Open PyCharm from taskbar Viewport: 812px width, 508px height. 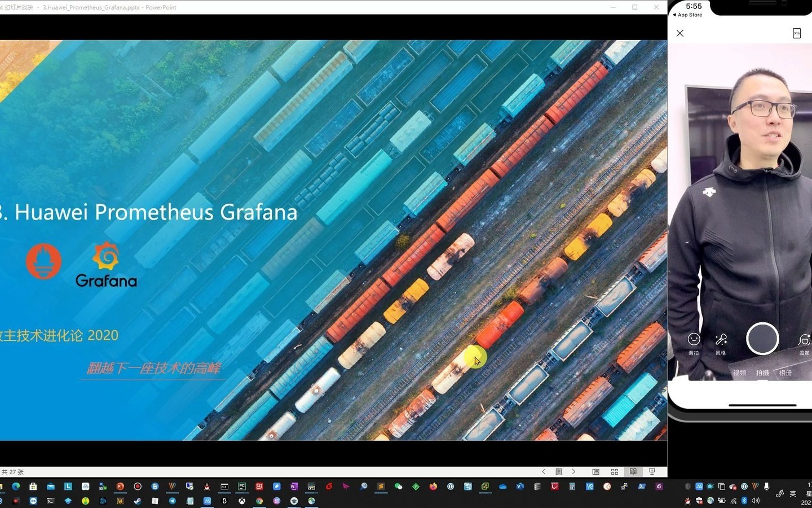click(x=242, y=486)
